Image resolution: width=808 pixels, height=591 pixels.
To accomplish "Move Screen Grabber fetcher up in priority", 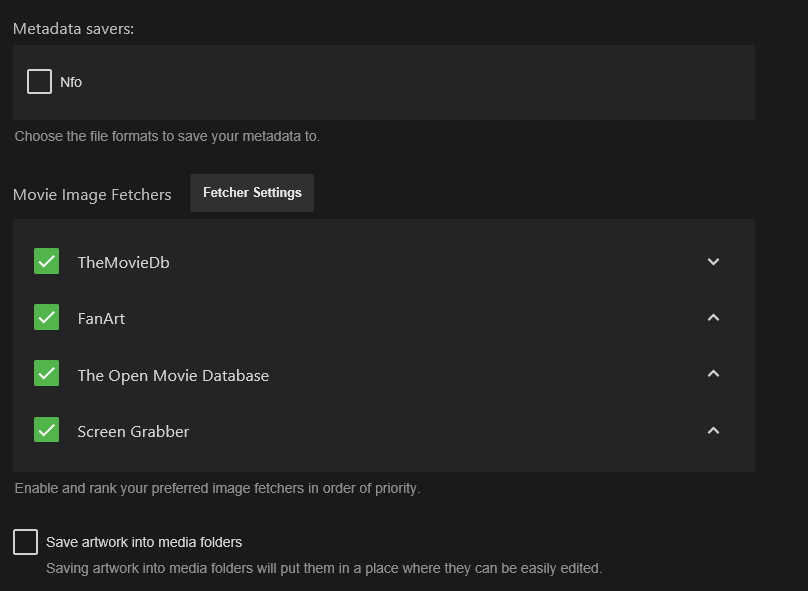I will pos(713,431).
